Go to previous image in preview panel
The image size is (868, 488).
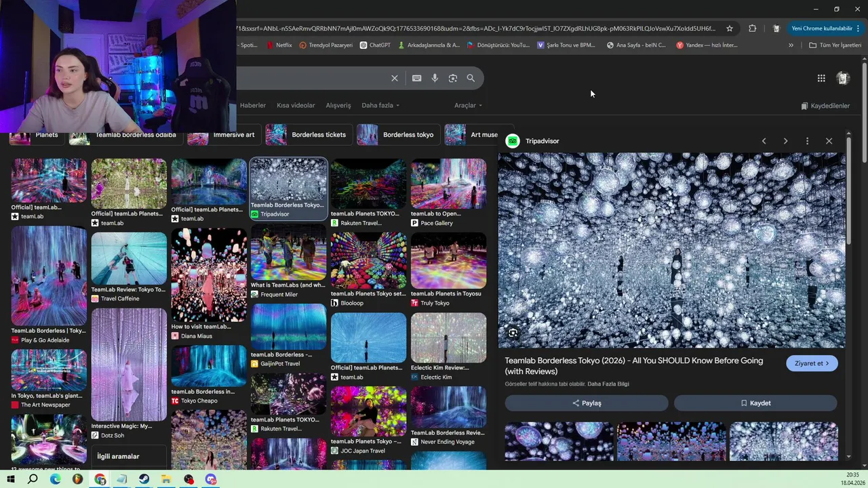(764, 141)
